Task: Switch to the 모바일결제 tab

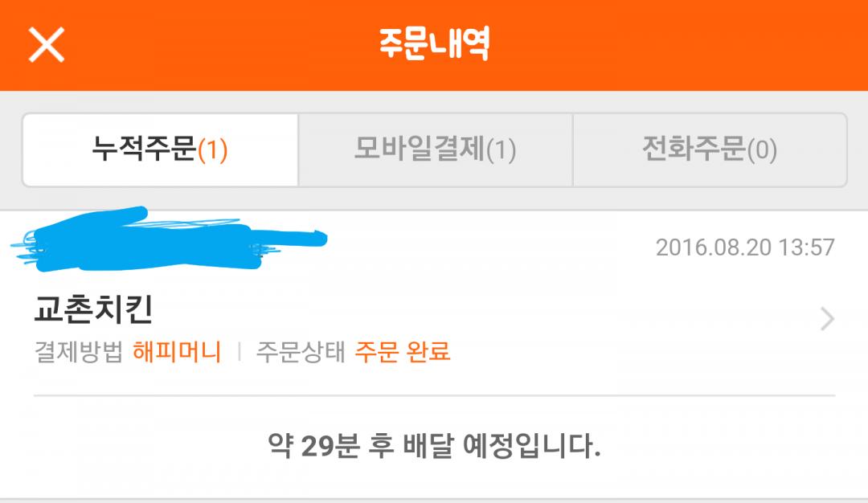Action: [x=435, y=150]
